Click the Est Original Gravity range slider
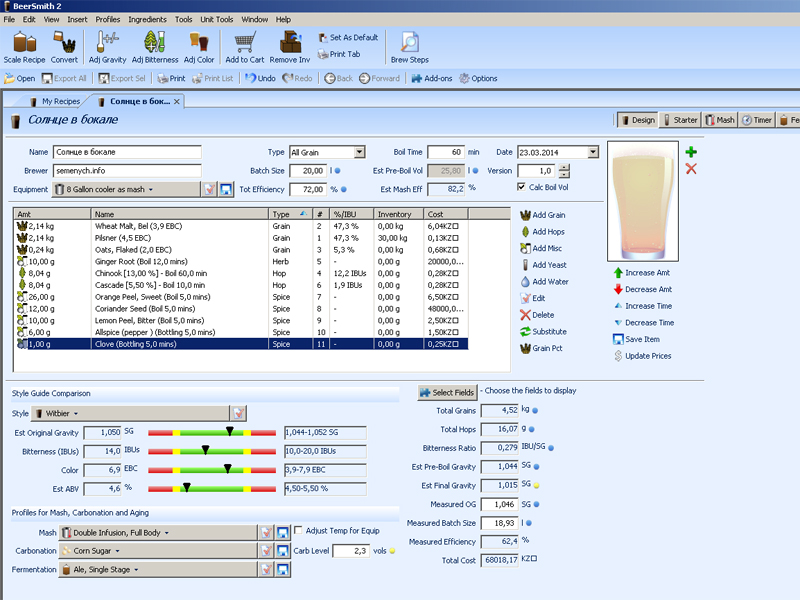Viewport: 800px width, 600px height. click(x=212, y=433)
